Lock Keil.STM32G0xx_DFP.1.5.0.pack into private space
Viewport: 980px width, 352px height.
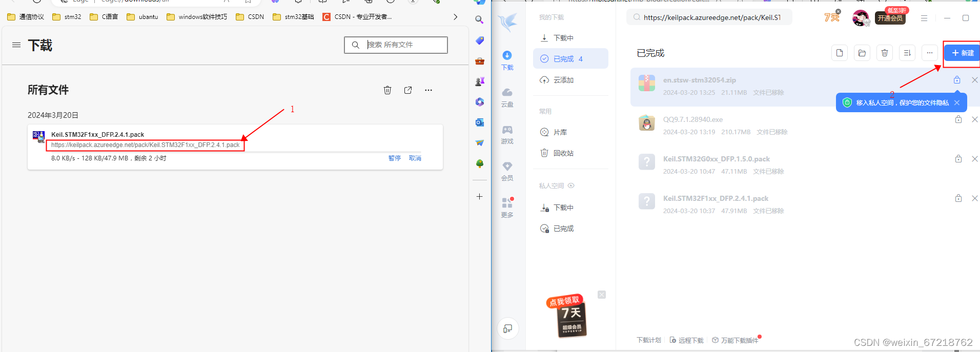pos(958,159)
